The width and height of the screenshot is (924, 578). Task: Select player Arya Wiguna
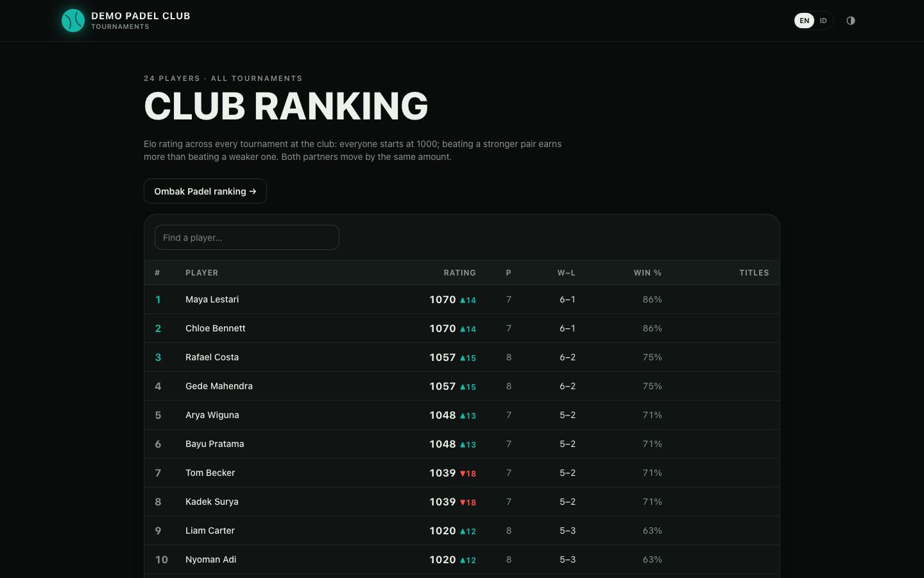coord(212,415)
